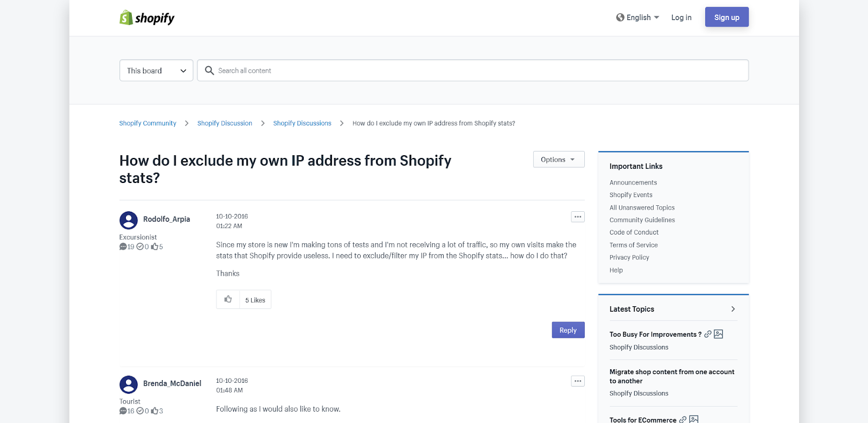Click image icon beside Too Busy topic

click(718, 334)
